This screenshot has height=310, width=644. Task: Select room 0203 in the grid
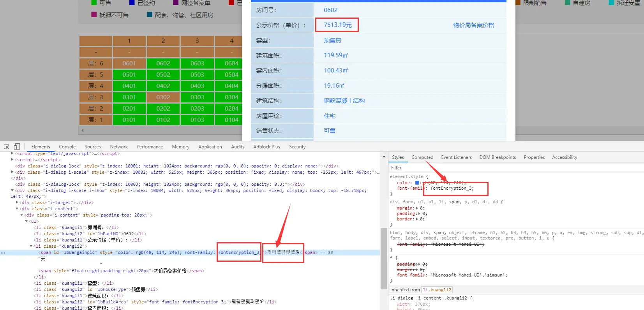point(197,109)
